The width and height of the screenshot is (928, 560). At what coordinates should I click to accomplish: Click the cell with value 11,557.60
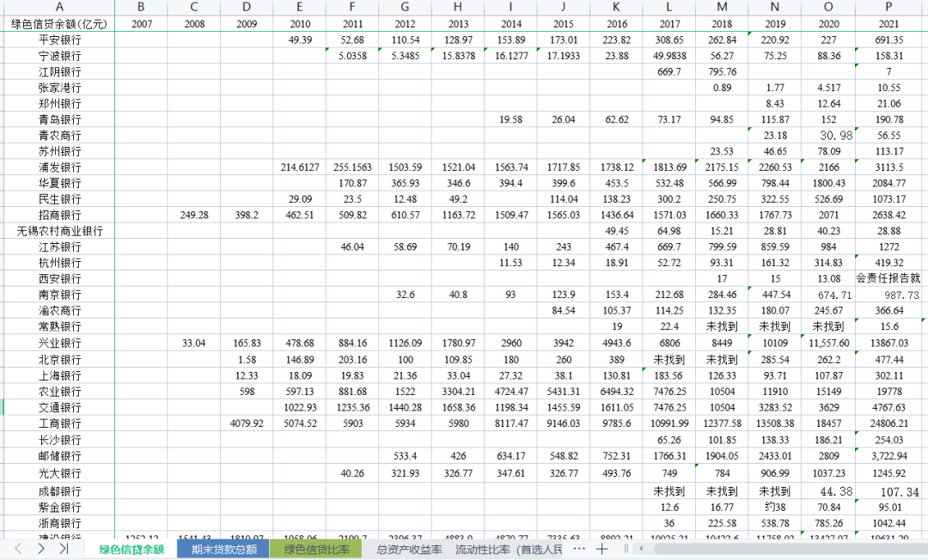pyautogui.click(x=828, y=343)
